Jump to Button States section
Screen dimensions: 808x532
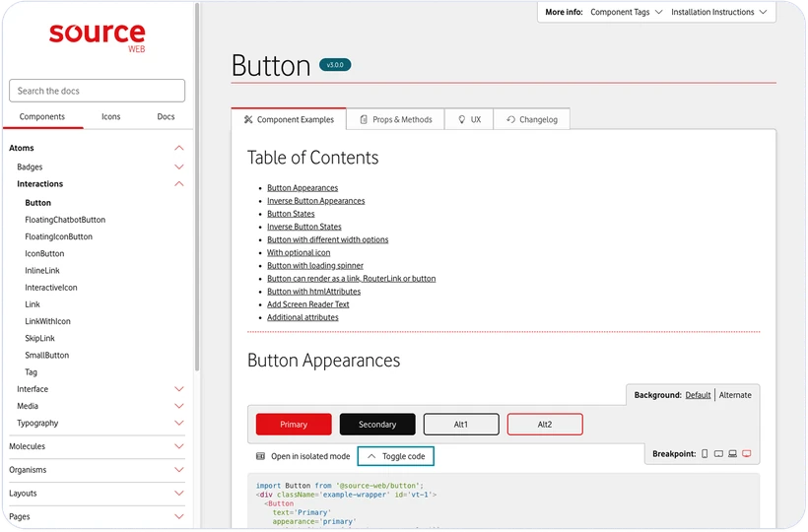click(x=291, y=214)
